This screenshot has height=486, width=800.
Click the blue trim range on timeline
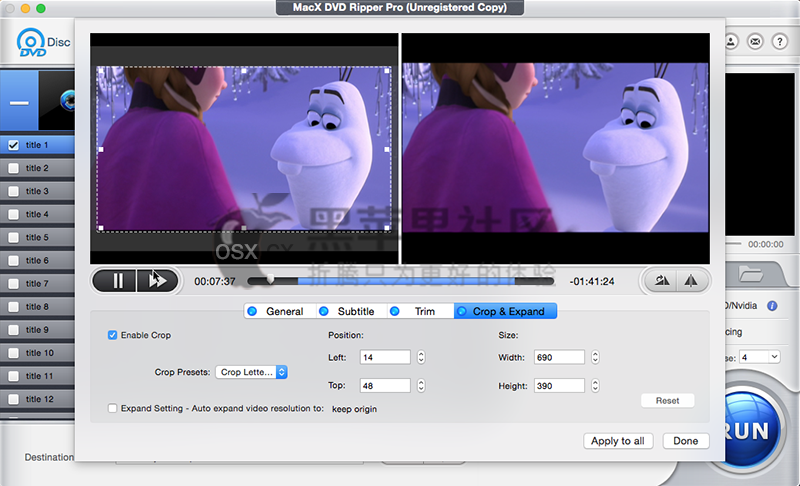tap(406, 281)
